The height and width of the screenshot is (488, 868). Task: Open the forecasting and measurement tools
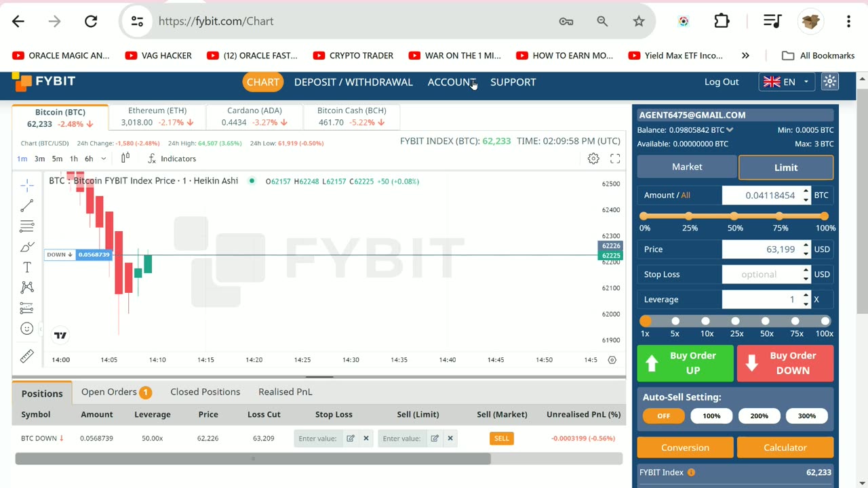(x=26, y=308)
